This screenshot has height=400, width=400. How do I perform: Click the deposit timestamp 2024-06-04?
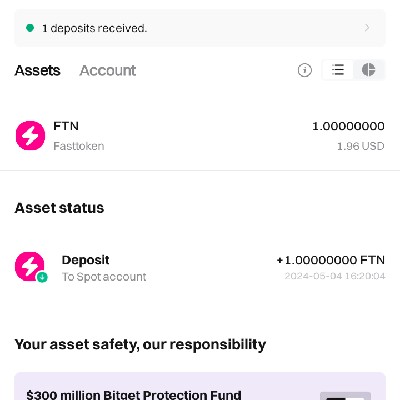(x=335, y=276)
